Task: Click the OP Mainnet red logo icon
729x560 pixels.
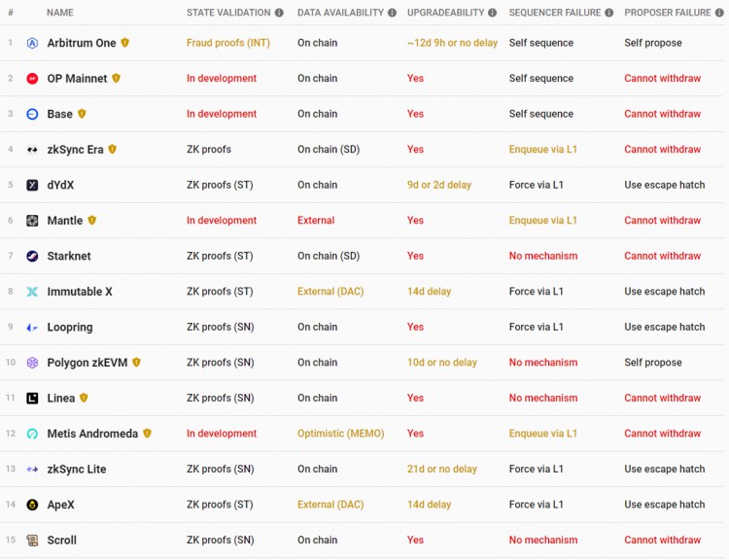Action: tap(32, 79)
